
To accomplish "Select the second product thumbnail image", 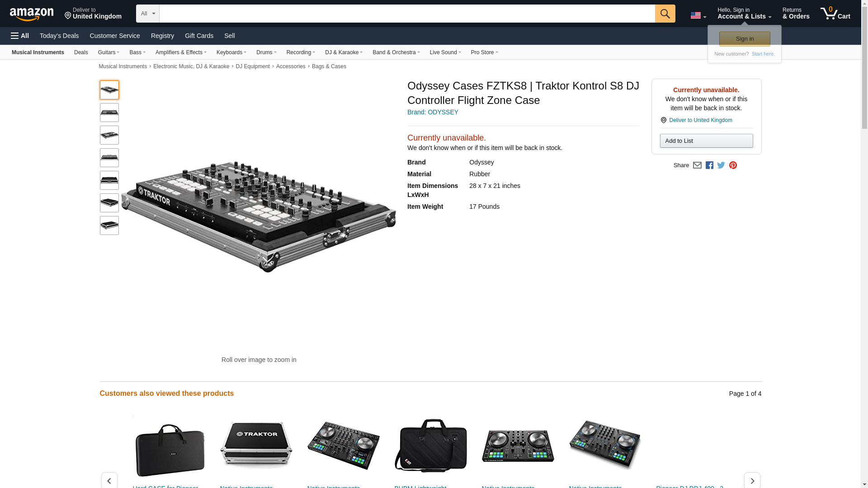I will point(109,113).
